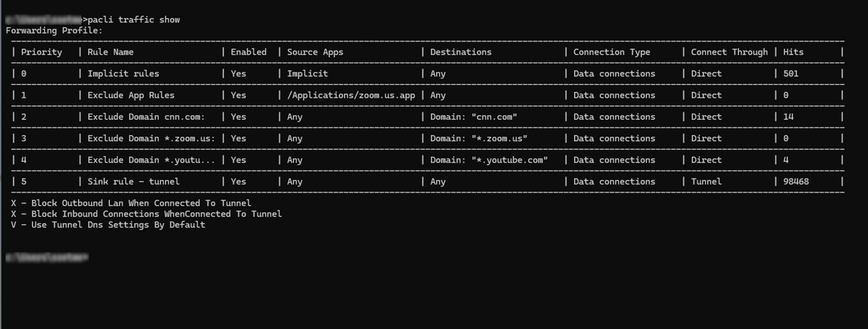Screen dimensions: 868x329
Task: Click the Domain "cnn.com" destination cell
Action: 474,117
